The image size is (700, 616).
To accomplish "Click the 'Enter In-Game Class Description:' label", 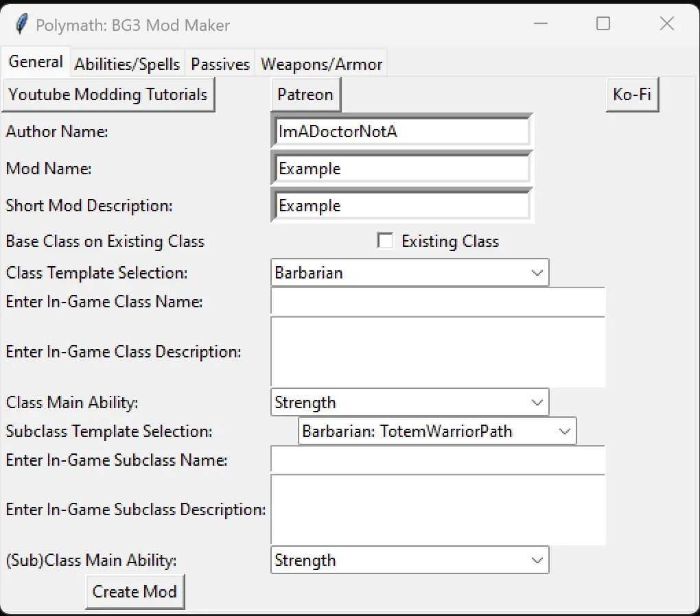I will tap(124, 352).
